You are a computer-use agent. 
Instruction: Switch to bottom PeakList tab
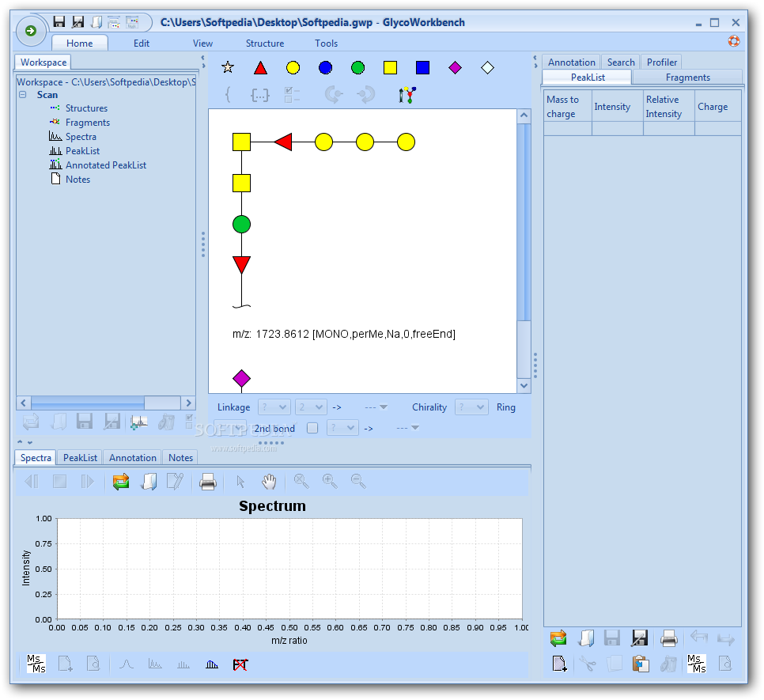(80, 457)
